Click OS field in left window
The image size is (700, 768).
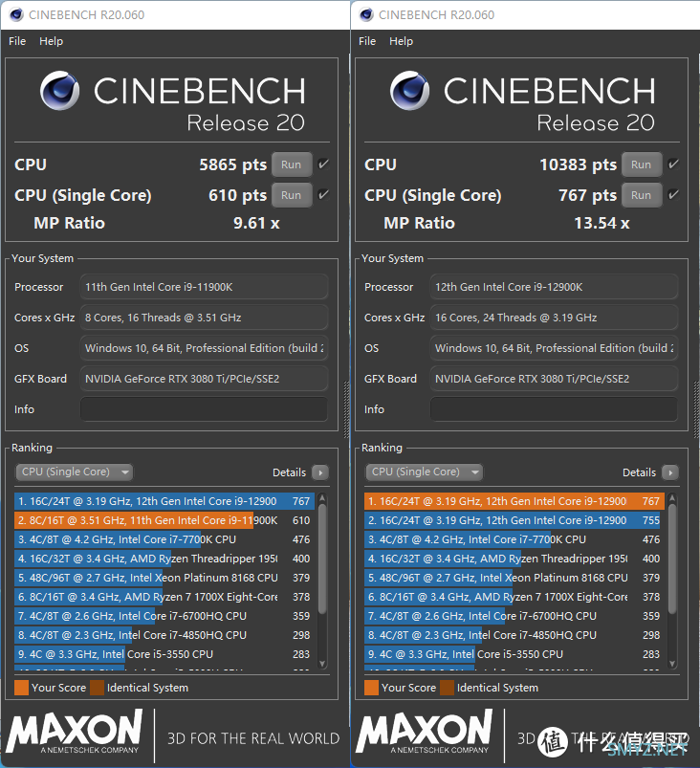(x=204, y=348)
